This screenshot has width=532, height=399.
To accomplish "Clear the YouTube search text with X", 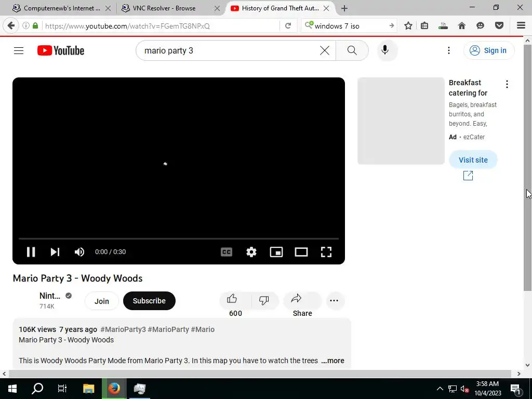I will pos(325,50).
